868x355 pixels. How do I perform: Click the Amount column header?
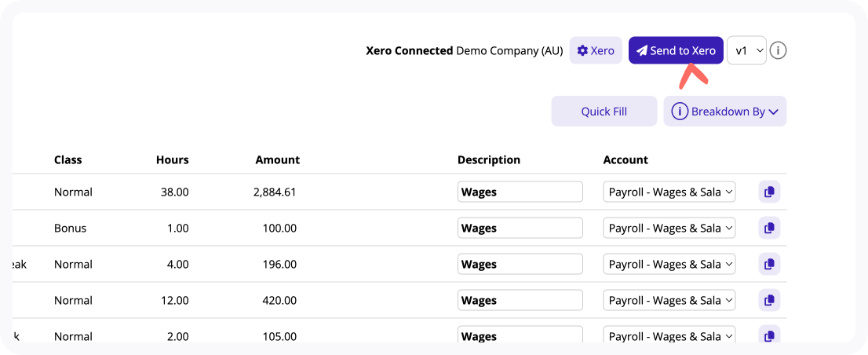coord(277,160)
